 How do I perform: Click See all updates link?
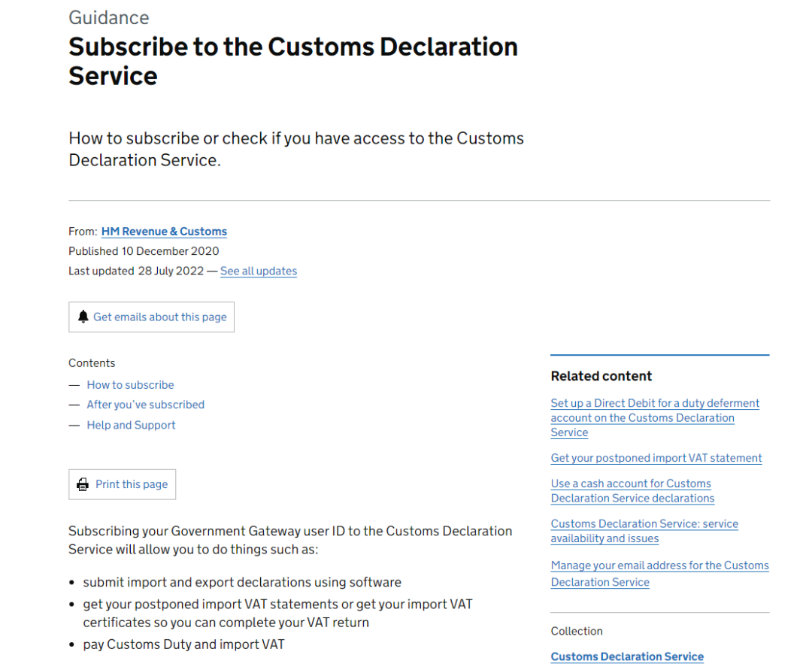[x=258, y=271]
